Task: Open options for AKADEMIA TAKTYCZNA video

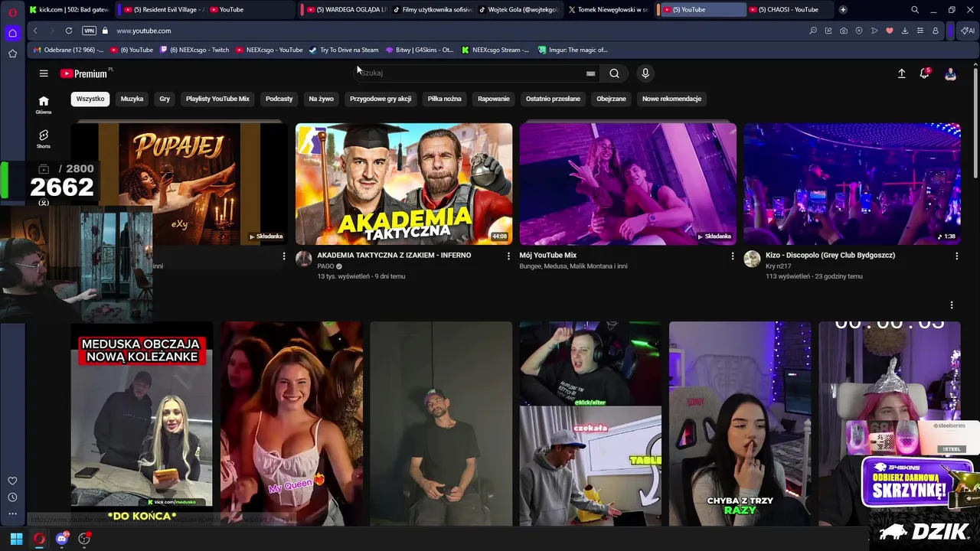Action: (508, 256)
